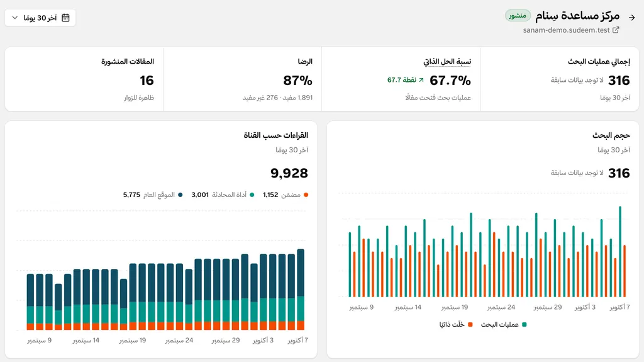
Task: Click the المقالات المنشورة card title
Action: (x=127, y=62)
